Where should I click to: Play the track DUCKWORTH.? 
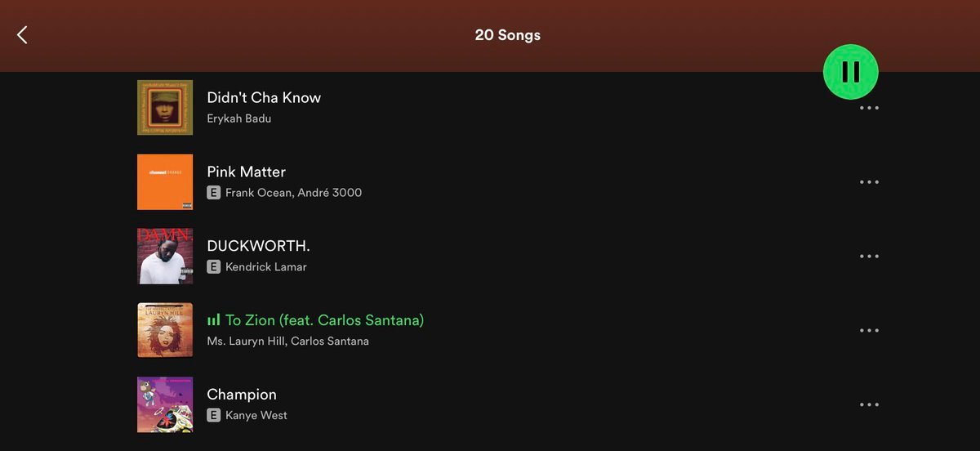click(x=258, y=247)
